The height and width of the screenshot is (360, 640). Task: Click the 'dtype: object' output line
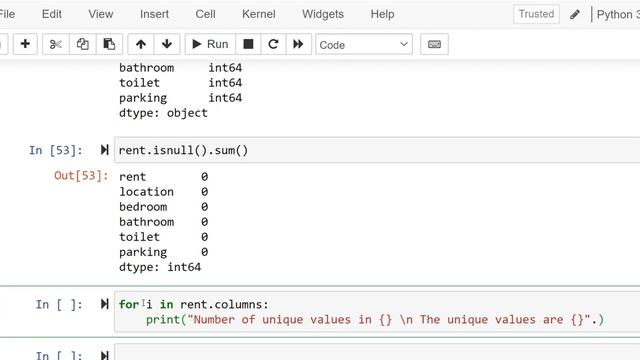tap(163, 113)
